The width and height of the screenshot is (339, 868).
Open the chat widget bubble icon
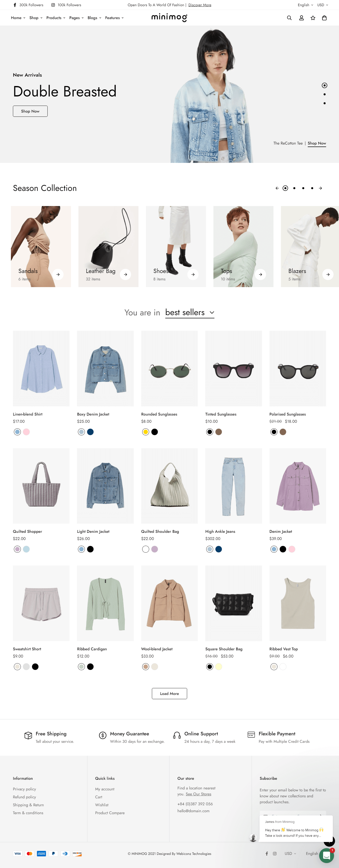(x=326, y=855)
